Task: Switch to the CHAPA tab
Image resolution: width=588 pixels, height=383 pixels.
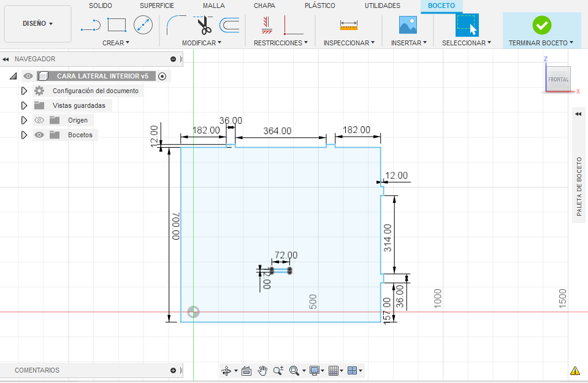Action: (x=264, y=6)
